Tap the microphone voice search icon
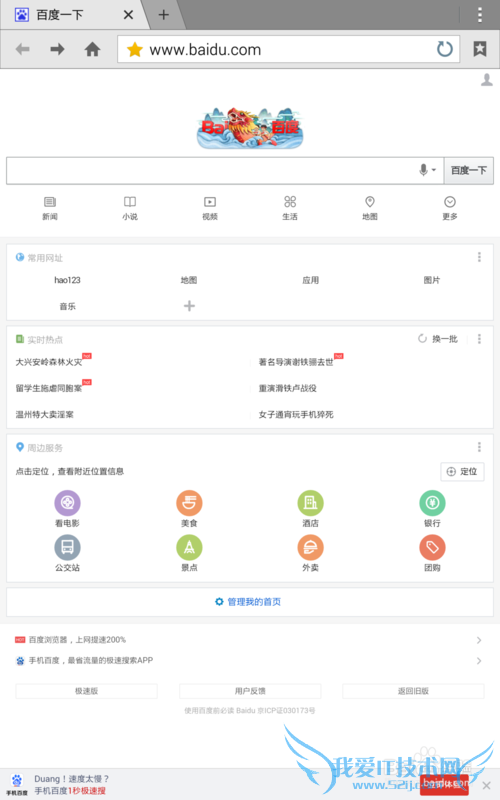This screenshot has height=800, width=500. pyautogui.click(x=423, y=170)
